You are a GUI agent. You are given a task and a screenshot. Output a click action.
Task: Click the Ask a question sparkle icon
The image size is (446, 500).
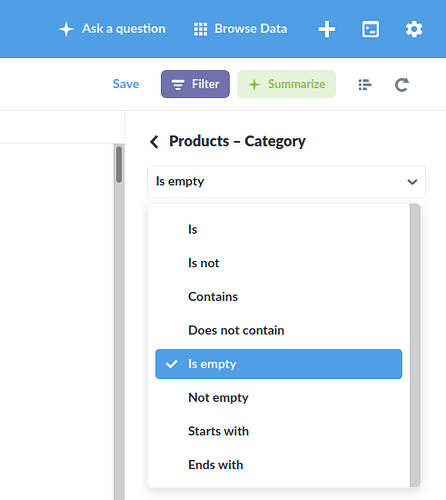click(x=66, y=29)
